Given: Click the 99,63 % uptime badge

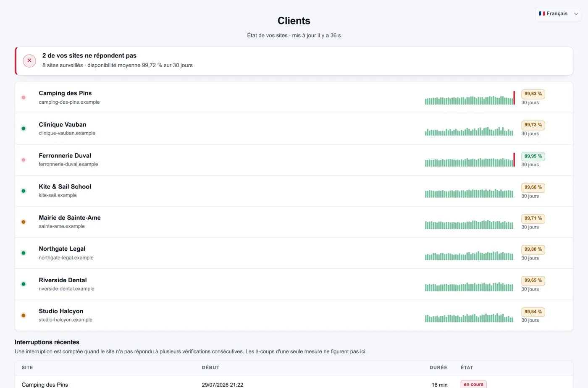Looking at the screenshot, I should click(x=533, y=94).
